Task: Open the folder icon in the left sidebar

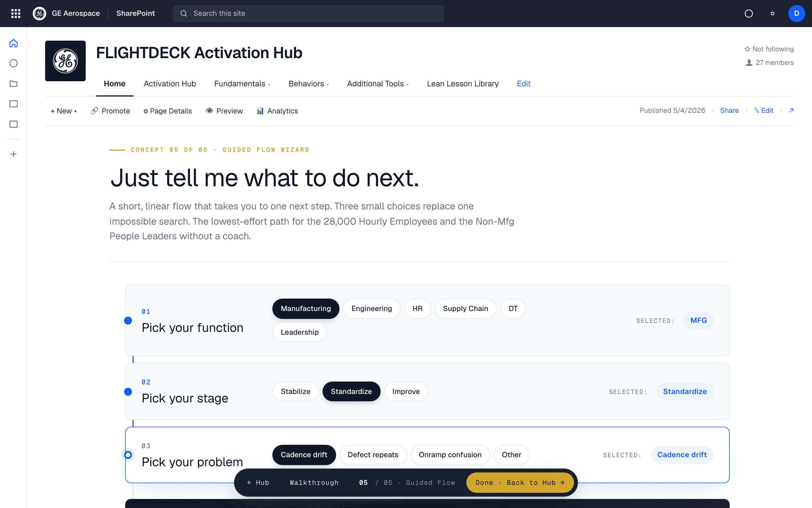Action: coord(14,84)
